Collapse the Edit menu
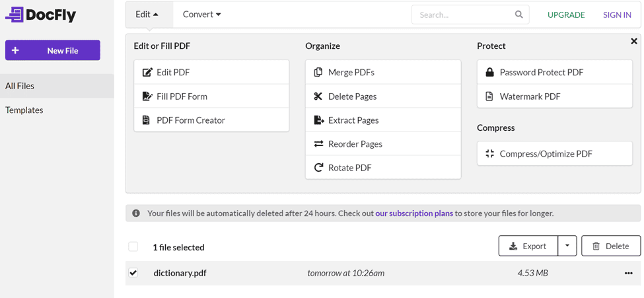Viewport: 644px width, 298px height. (x=147, y=15)
